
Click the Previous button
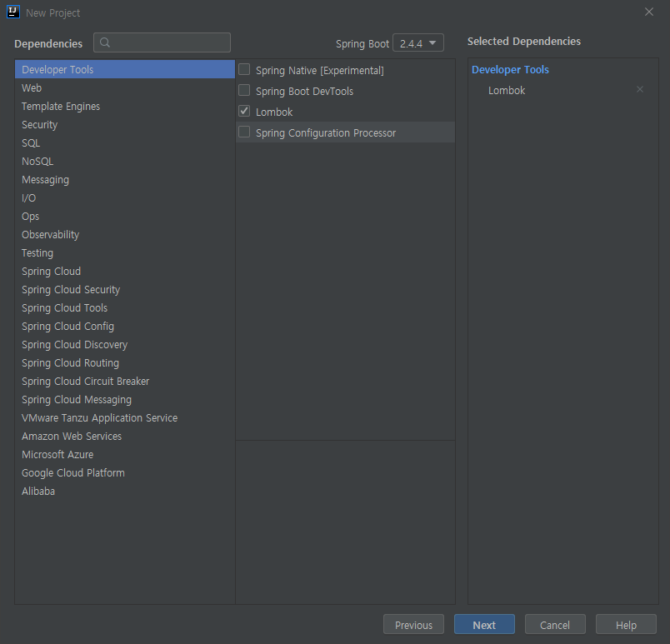pyautogui.click(x=413, y=625)
